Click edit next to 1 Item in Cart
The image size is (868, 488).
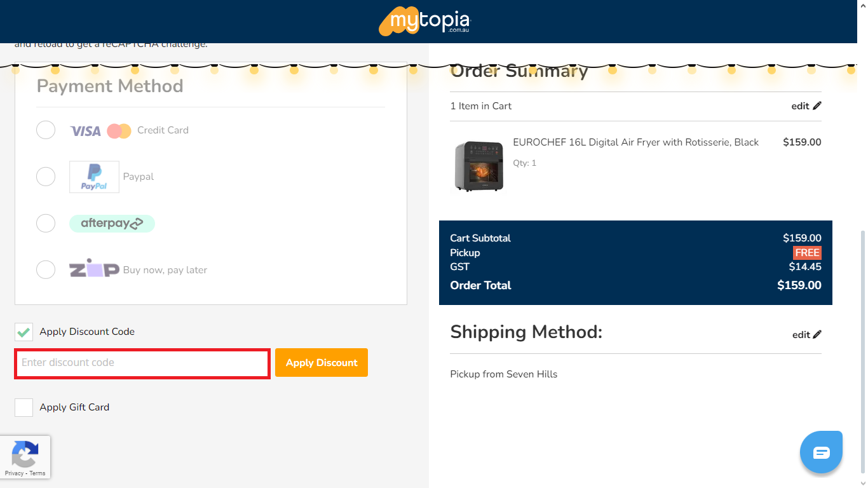[x=806, y=105]
